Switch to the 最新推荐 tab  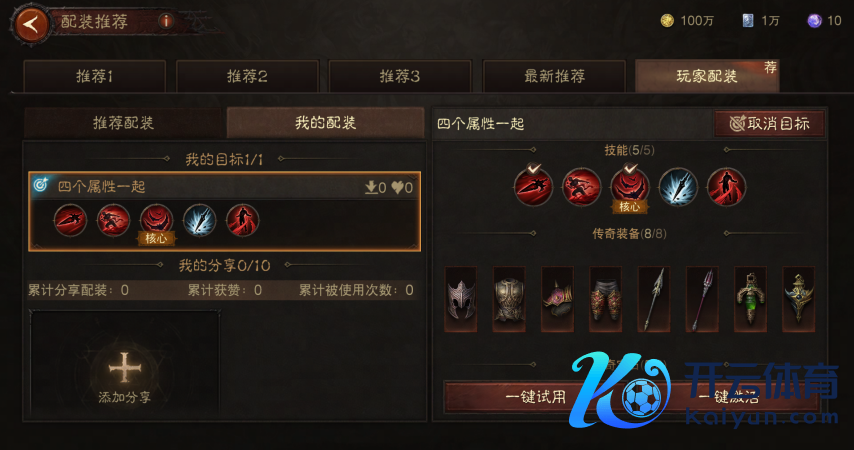554,76
